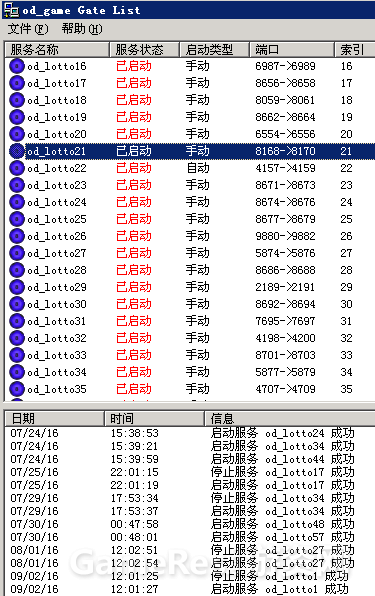Click blue service icon for od_lotto26

(x=17, y=236)
